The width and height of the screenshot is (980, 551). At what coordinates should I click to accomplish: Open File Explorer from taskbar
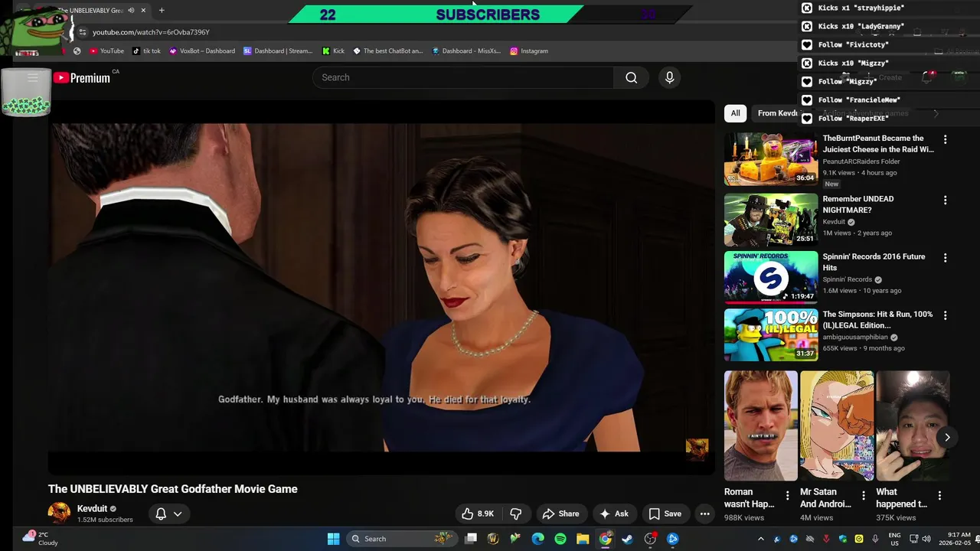point(583,539)
